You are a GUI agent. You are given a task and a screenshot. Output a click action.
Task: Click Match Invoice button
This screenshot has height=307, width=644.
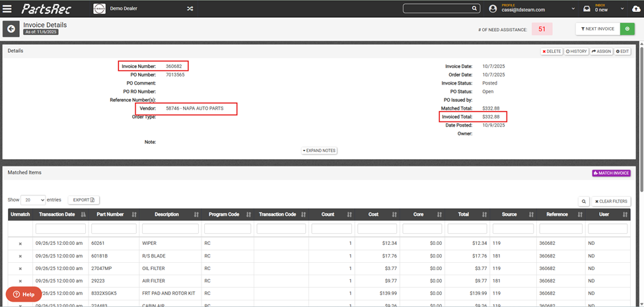tap(611, 173)
